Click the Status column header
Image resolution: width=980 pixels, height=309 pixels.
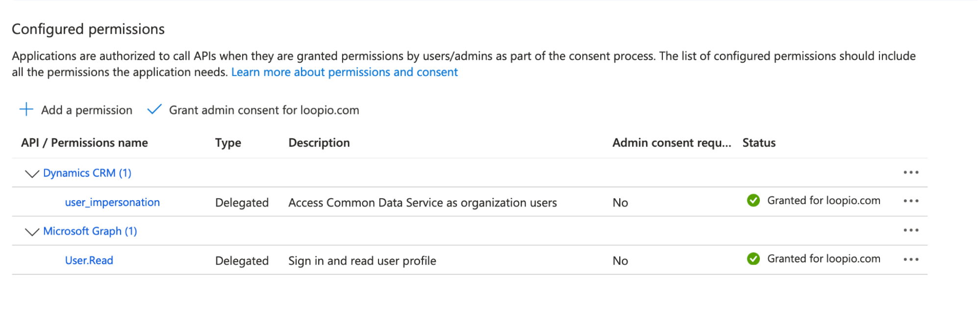759,143
